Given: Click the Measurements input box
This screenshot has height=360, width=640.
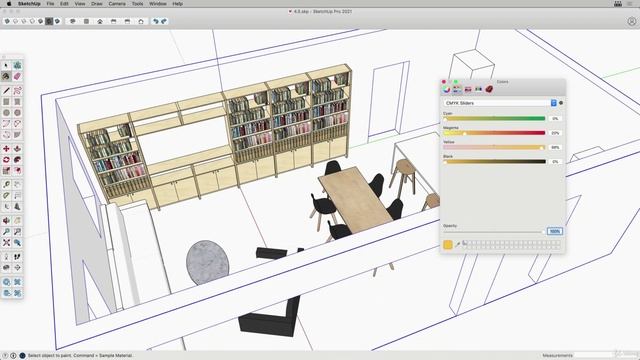Looking at the screenshot, I should coord(594,356).
